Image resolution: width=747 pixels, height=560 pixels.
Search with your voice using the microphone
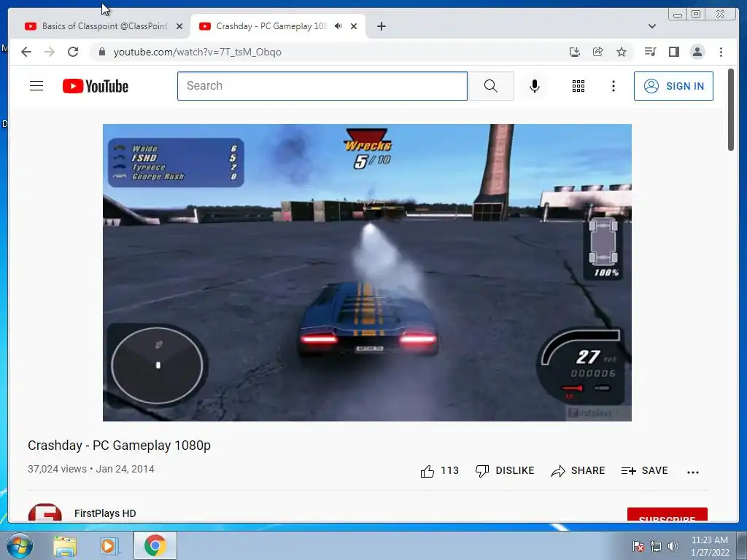(535, 86)
